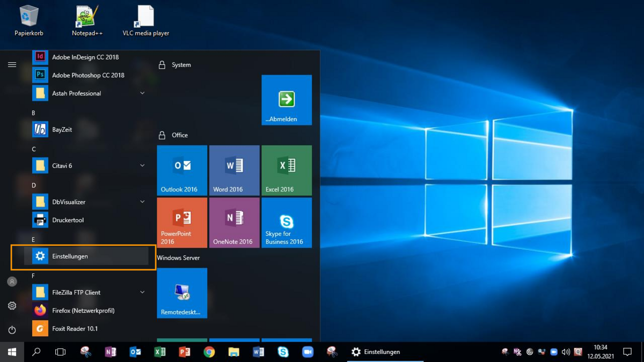Launch Firefox (Netzwerkprofil)
Viewport: 644px width, 362px height.
pos(86,311)
